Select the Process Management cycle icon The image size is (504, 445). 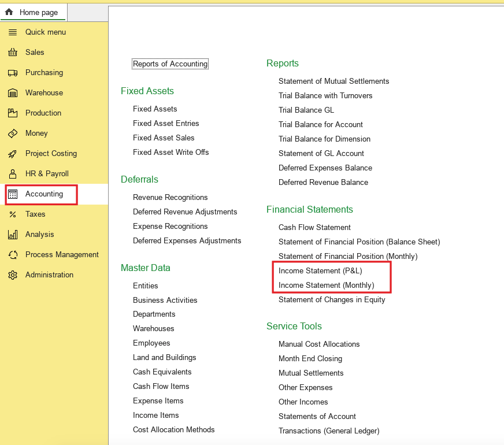tap(13, 254)
